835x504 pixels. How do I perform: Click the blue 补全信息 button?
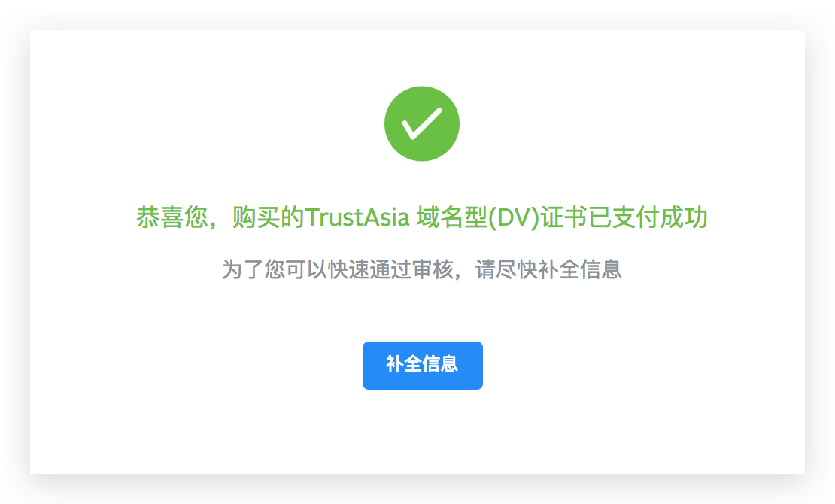tap(422, 365)
